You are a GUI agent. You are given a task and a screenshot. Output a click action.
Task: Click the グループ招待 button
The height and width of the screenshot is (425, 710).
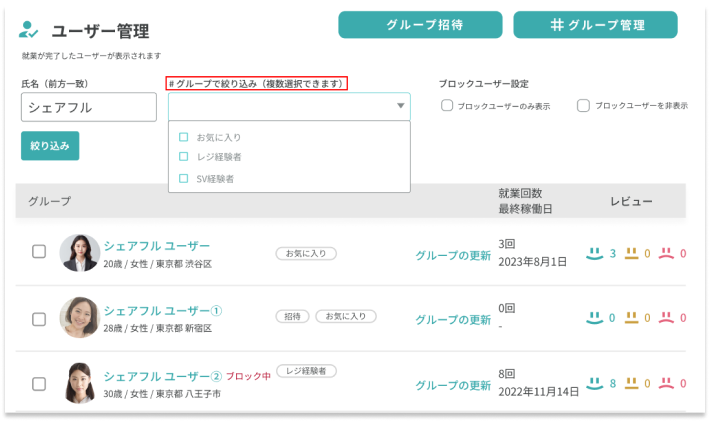click(419, 25)
